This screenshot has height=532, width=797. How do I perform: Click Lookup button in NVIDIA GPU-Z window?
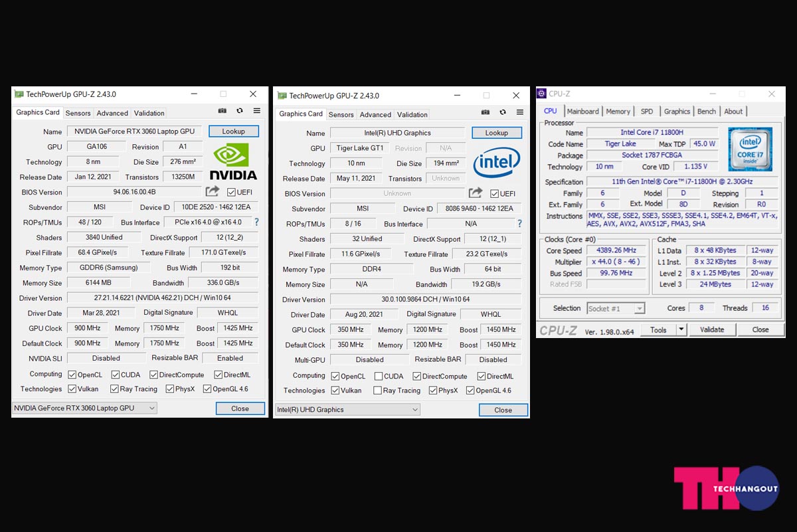point(234,132)
